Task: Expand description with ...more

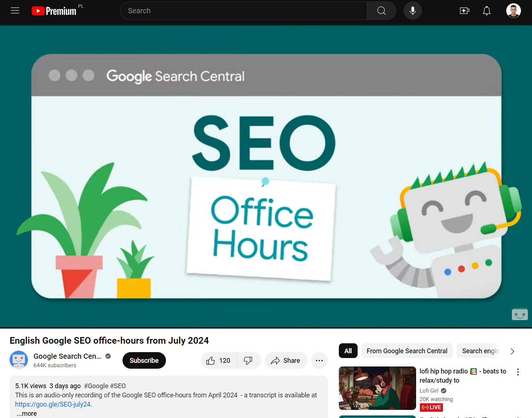Action: tap(26, 414)
